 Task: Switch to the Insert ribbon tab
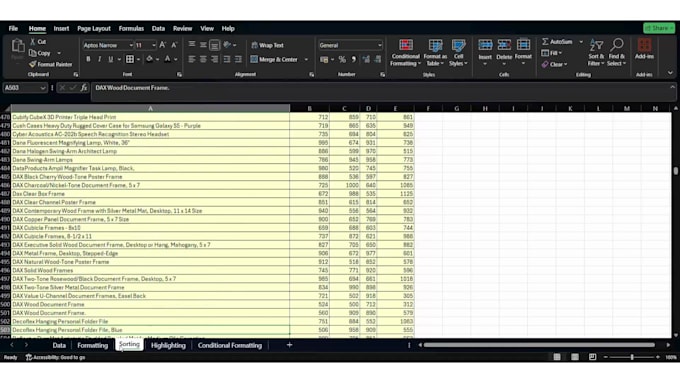pyautogui.click(x=61, y=29)
